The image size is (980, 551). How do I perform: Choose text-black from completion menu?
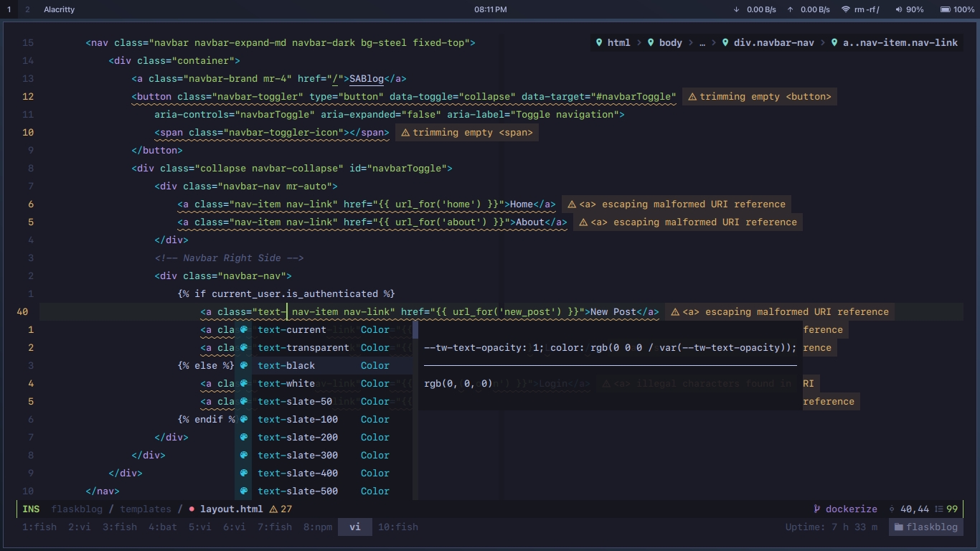(324, 365)
